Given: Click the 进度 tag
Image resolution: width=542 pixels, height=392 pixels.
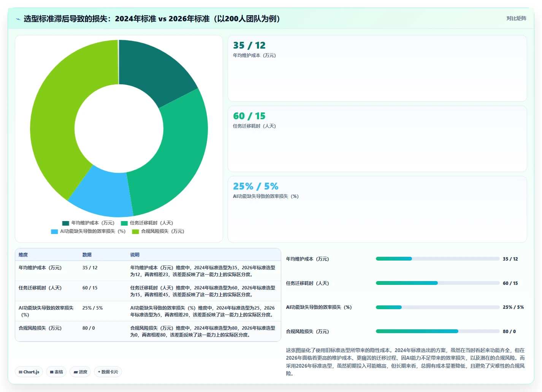Looking at the screenshot, I should coord(81,372).
